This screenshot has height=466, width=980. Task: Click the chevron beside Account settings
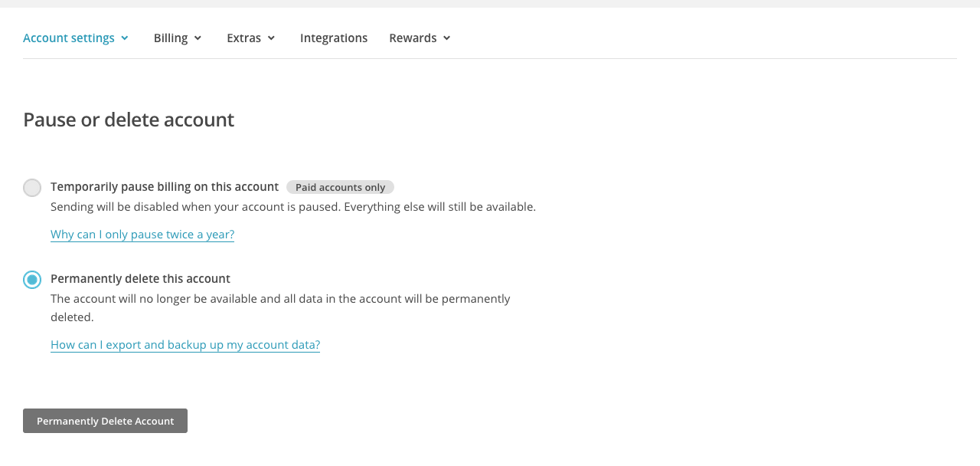coord(125,38)
